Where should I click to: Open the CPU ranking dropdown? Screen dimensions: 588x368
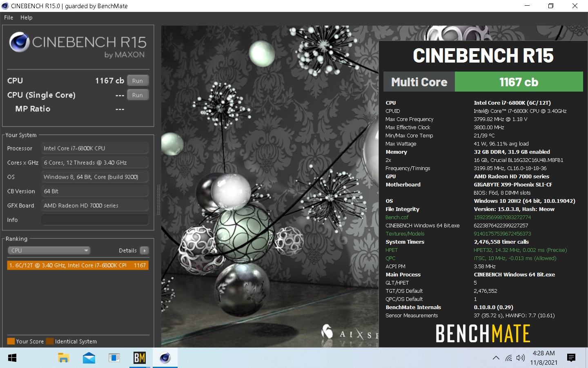[49, 250]
